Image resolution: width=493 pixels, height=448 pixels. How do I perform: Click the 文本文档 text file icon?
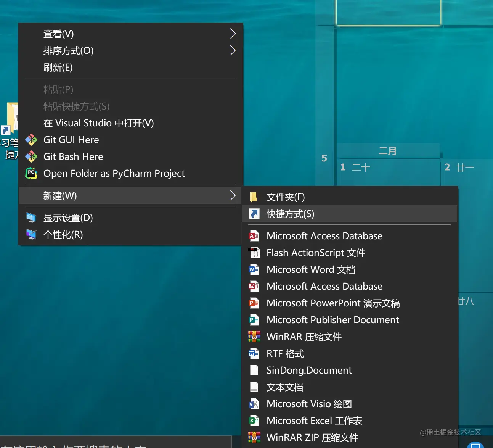point(254,387)
